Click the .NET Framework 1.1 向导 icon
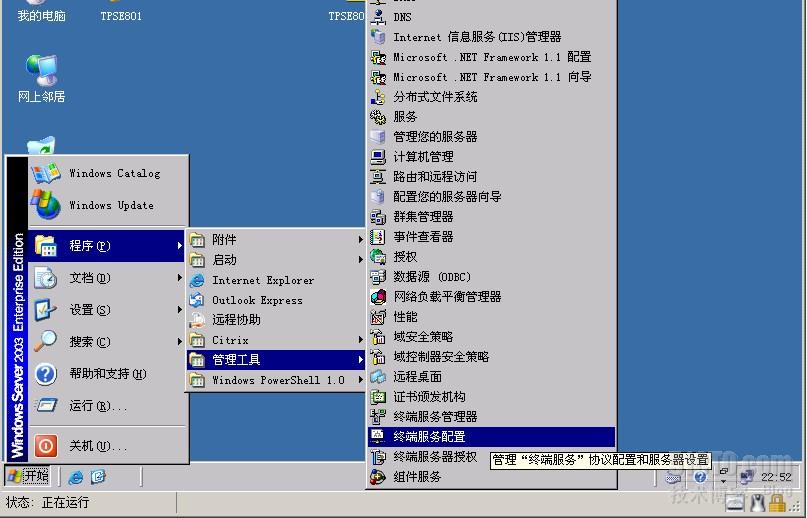 coord(378,77)
